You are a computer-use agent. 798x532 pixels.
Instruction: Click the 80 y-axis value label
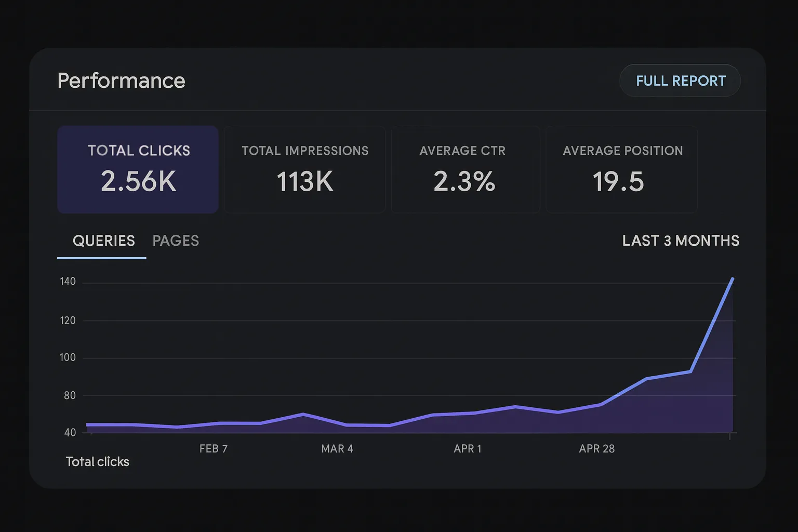70,395
